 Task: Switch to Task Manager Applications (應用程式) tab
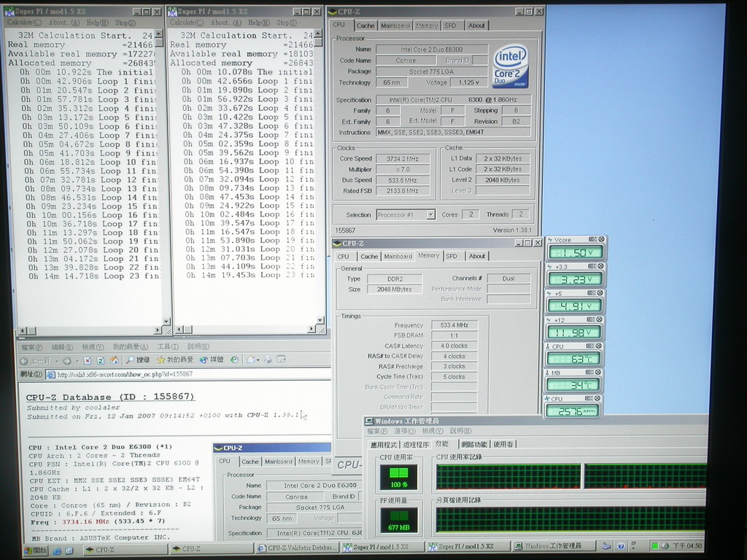tap(384, 445)
